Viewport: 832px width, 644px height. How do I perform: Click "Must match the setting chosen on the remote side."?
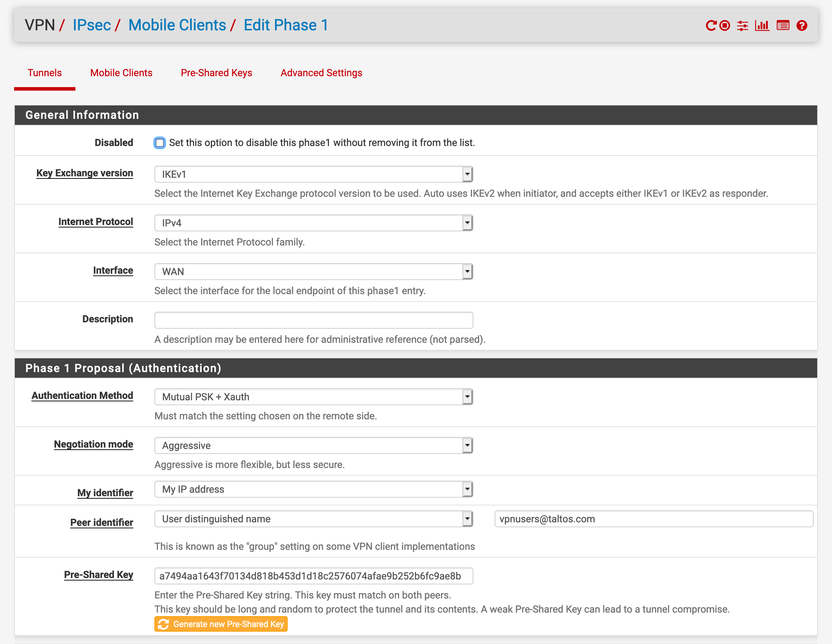point(265,416)
